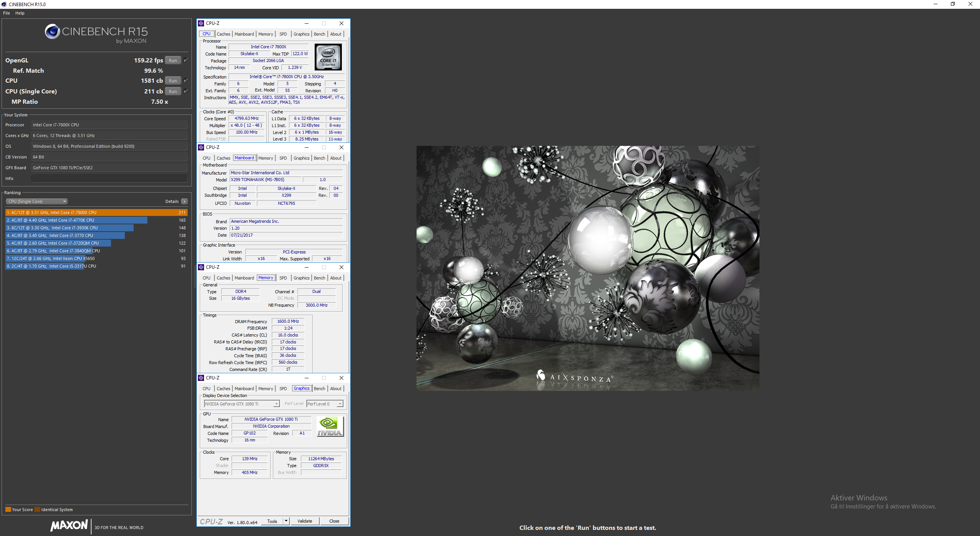Switch to Caches tab in top CPU-Z window

pos(224,34)
